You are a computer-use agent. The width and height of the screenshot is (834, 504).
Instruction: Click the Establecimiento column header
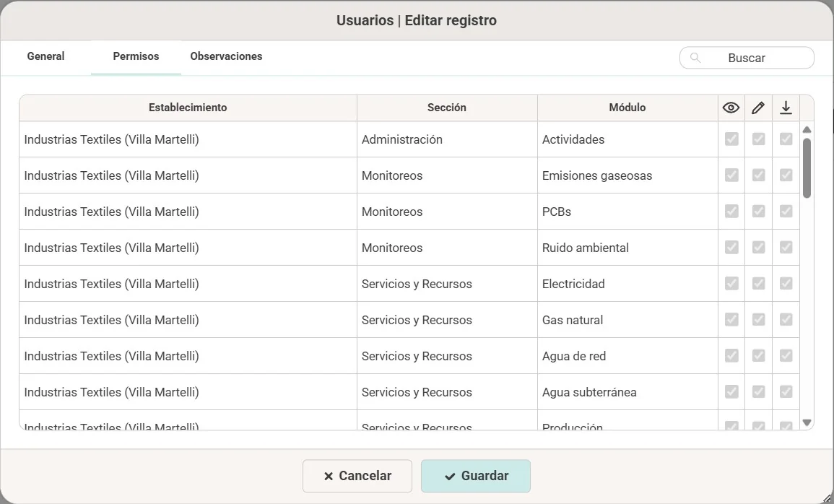188,108
